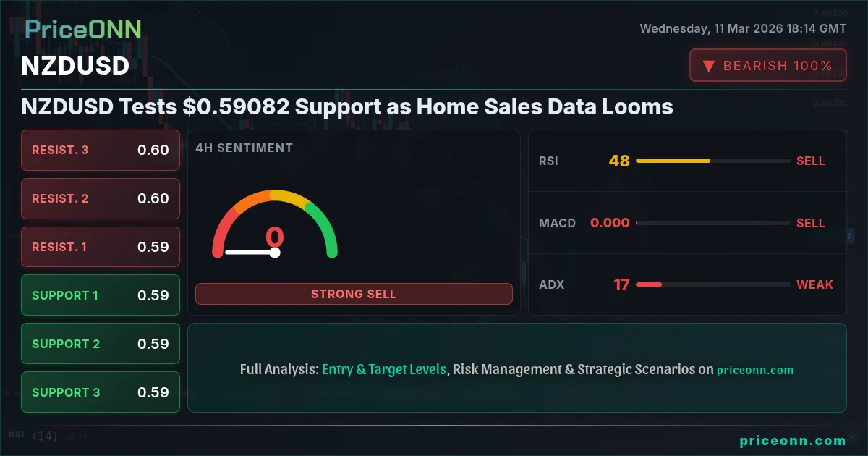Click the priceonn.com footer text
The image size is (868, 456).
pyautogui.click(x=793, y=440)
